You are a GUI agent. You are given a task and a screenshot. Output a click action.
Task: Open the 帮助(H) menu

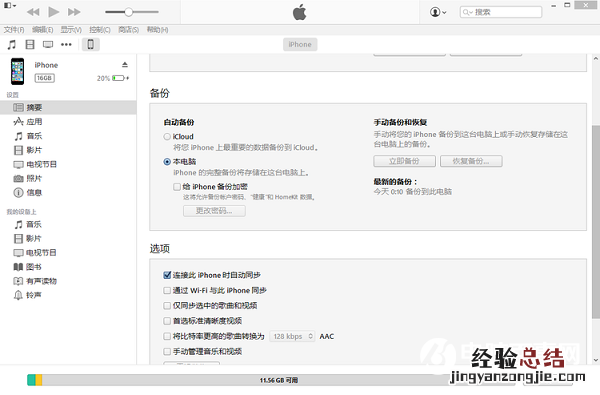click(158, 29)
